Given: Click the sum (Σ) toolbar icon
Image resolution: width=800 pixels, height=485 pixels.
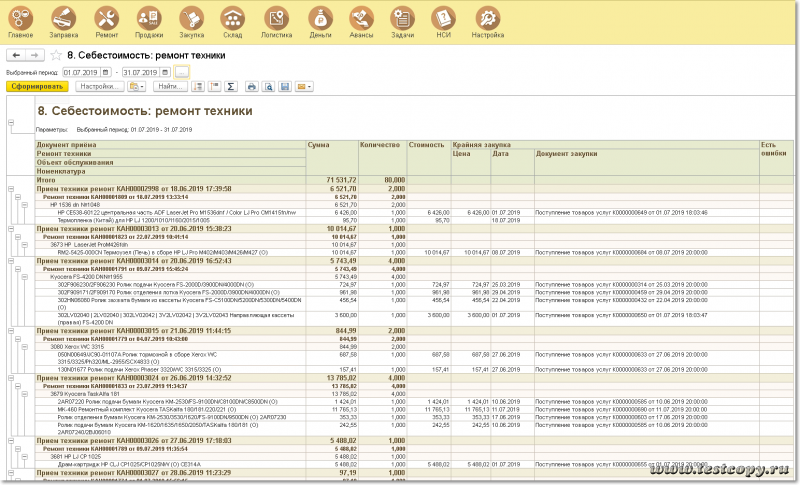Looking at the screenshot, I should click(231, 87).
